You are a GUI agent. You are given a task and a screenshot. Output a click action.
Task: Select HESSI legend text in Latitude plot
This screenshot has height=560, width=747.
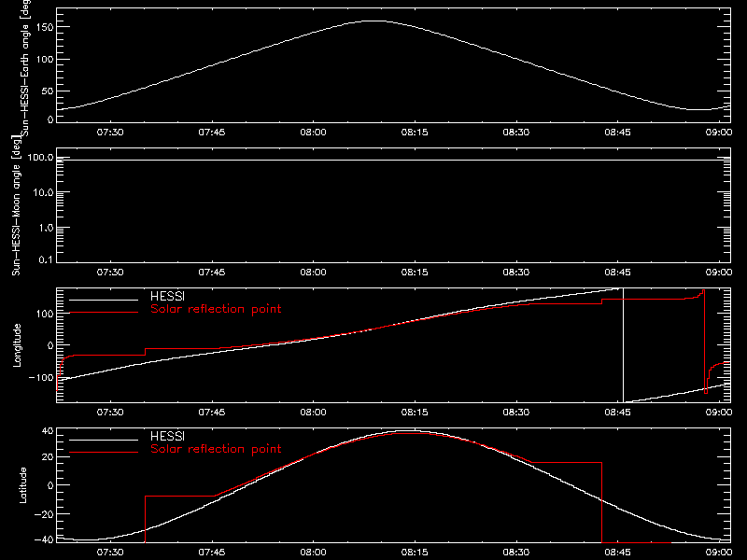(x=167, y=436)
